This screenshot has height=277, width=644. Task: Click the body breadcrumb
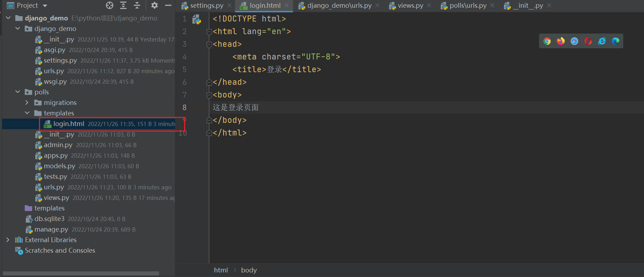coord(249,270)
